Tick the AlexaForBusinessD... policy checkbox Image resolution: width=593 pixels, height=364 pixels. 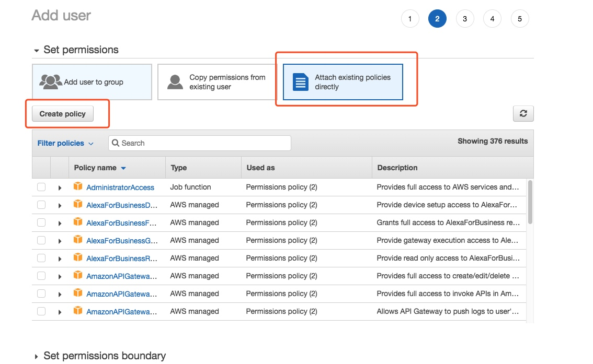point(41,205)
